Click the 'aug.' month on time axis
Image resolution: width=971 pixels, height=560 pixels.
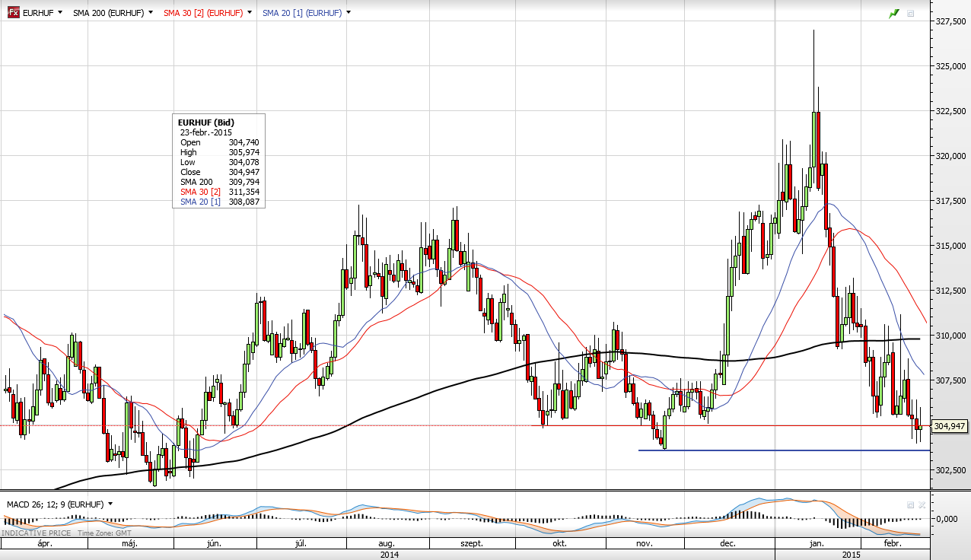point(387,544)
